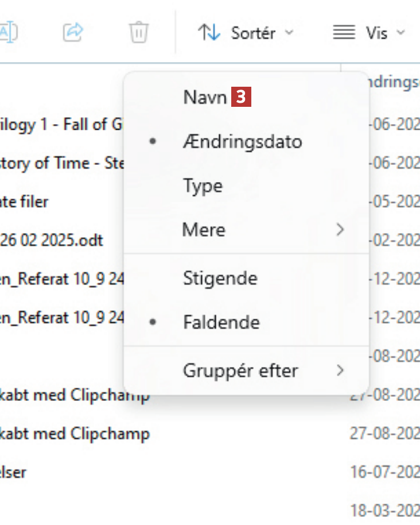Image resolution: width=420 pixels, height=525 pixels.
Task: Click the Share icon in toolbar
Action: [x=73, y=32]
